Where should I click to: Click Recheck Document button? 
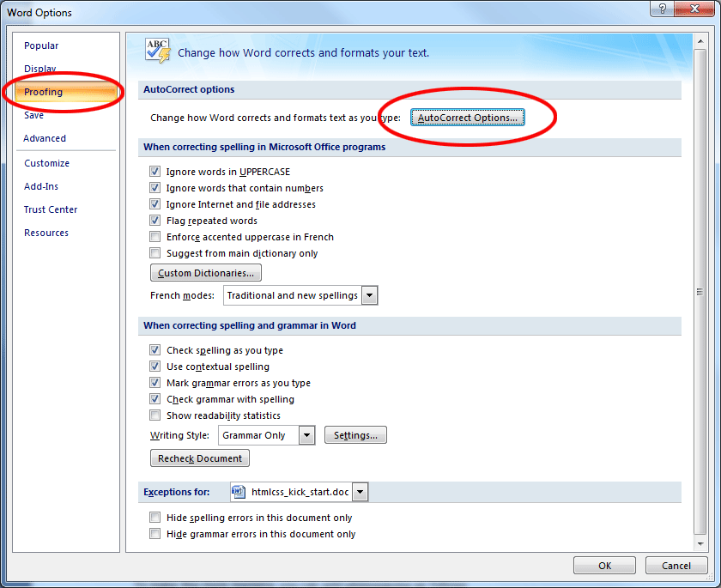click(200, 458)
